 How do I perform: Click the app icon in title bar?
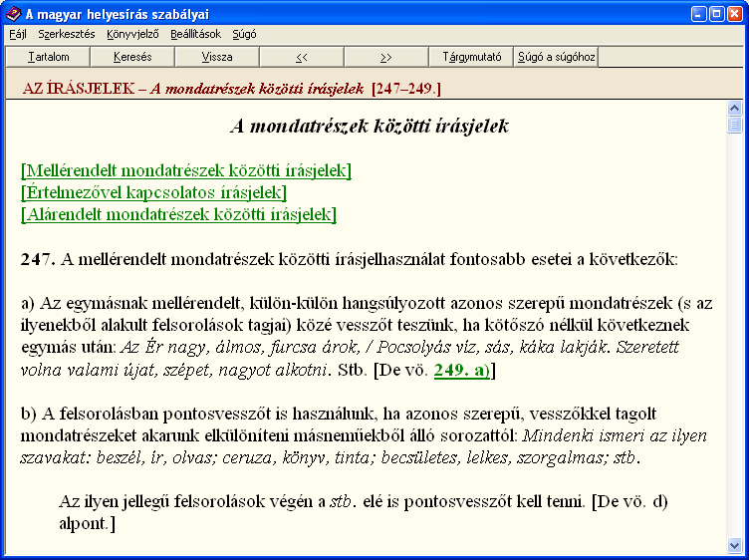click(x=12, y=14)
